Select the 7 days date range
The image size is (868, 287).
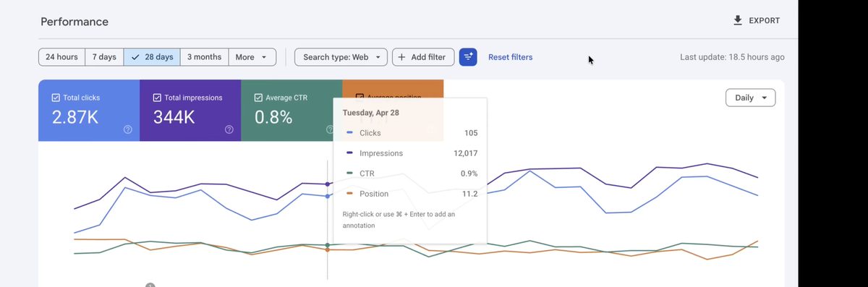point(104,57)
